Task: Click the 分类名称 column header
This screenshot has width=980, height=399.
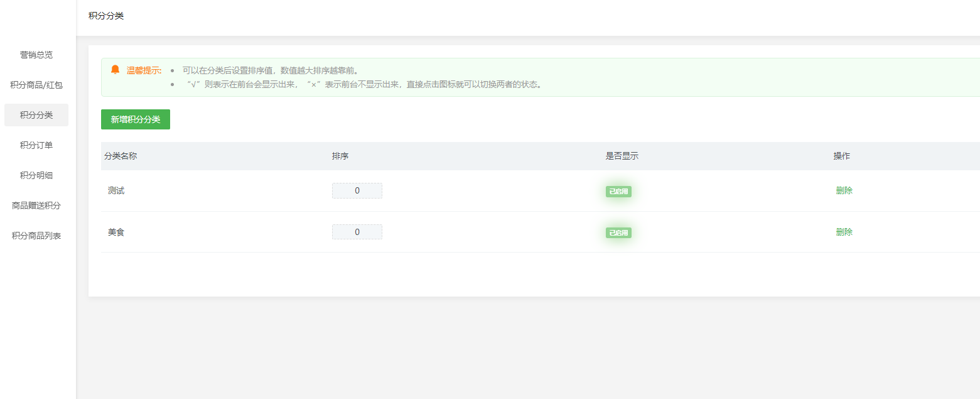Action: [121, 156]
